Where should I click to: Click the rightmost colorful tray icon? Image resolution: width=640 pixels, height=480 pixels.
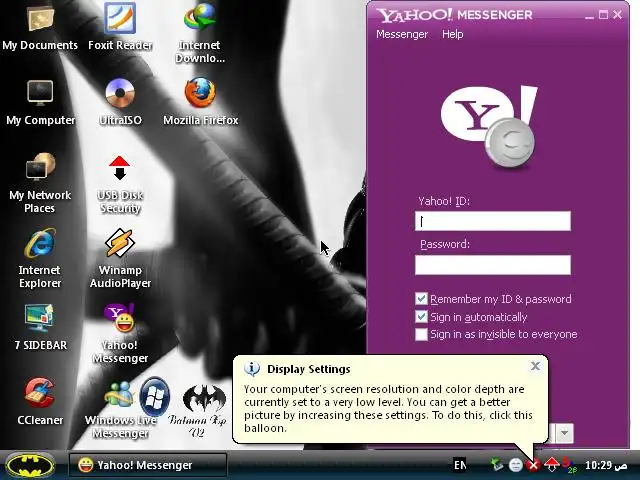pyautogui.click(x=569, y=464)
